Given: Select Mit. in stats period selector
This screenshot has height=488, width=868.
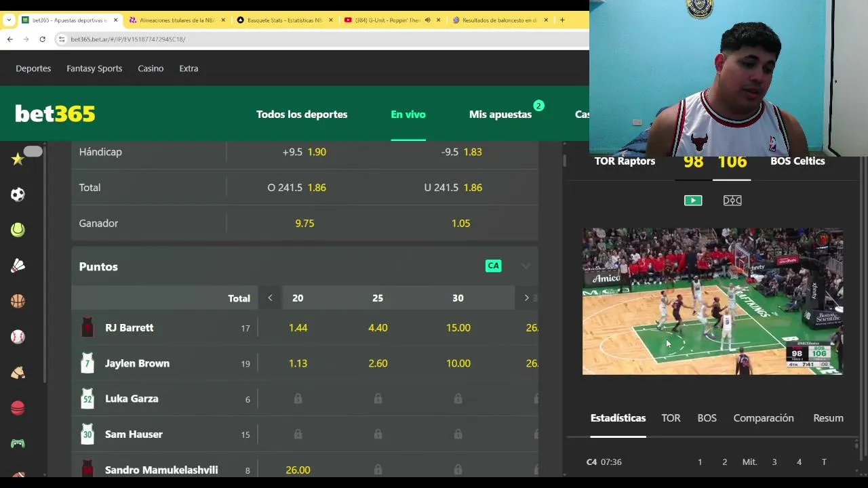Looking at the screenshot, I should 749,462.
